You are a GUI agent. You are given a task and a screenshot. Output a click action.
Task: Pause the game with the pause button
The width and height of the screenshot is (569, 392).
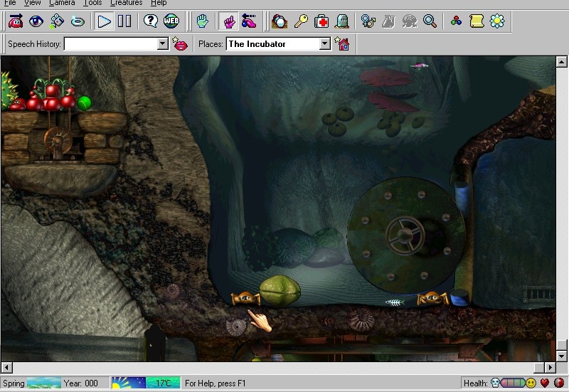click(124, 21)
